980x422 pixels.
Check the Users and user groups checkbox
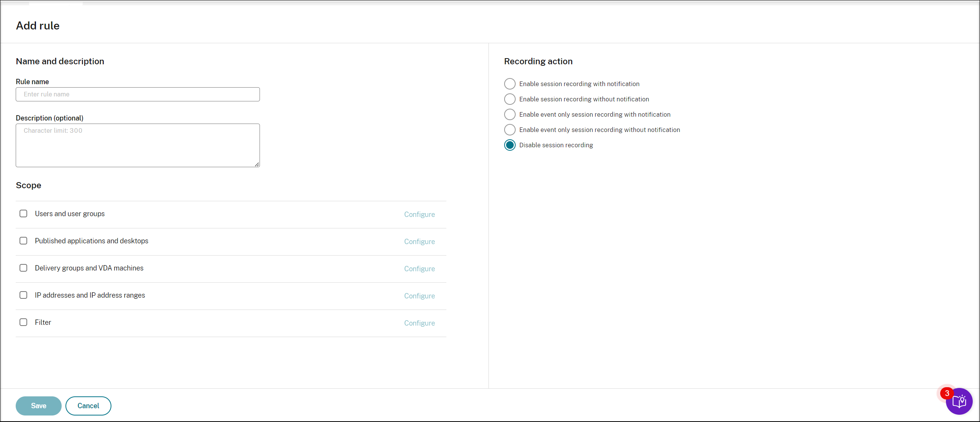pyautogui.click(x=23, y=213)
